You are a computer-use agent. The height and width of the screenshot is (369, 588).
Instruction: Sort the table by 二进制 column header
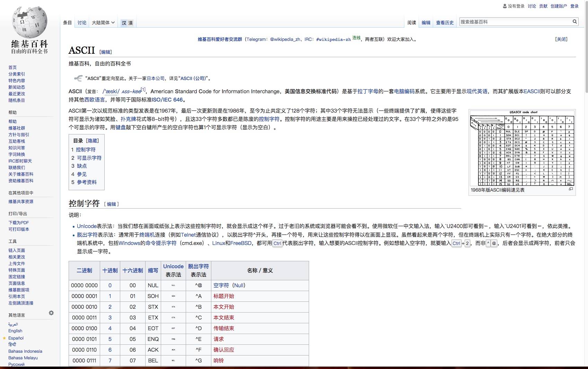pyautogui.click(x=84, y=271)
